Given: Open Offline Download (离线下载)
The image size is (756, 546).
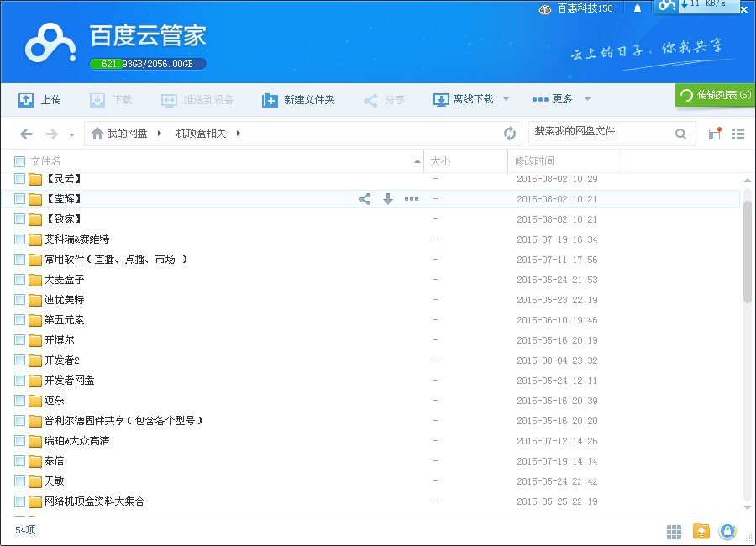Looking at the screenshot, I should tap(464, 99).
